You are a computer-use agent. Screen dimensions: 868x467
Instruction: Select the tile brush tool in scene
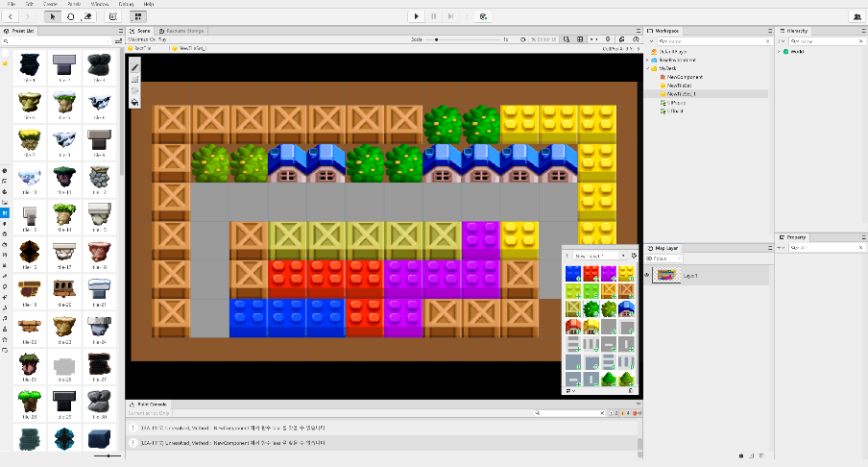[134, 67]
